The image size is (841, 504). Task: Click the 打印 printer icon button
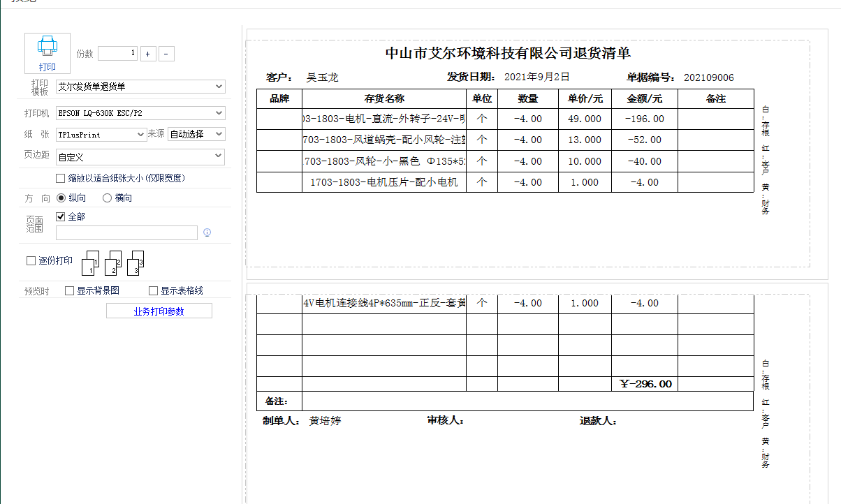pyautogui.click(x=47, y=53)
